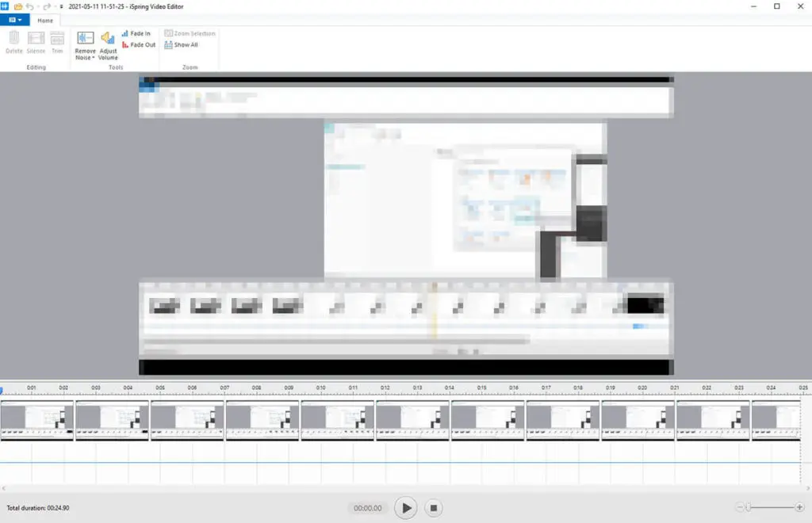Click the Total duration text

point(38,508)
